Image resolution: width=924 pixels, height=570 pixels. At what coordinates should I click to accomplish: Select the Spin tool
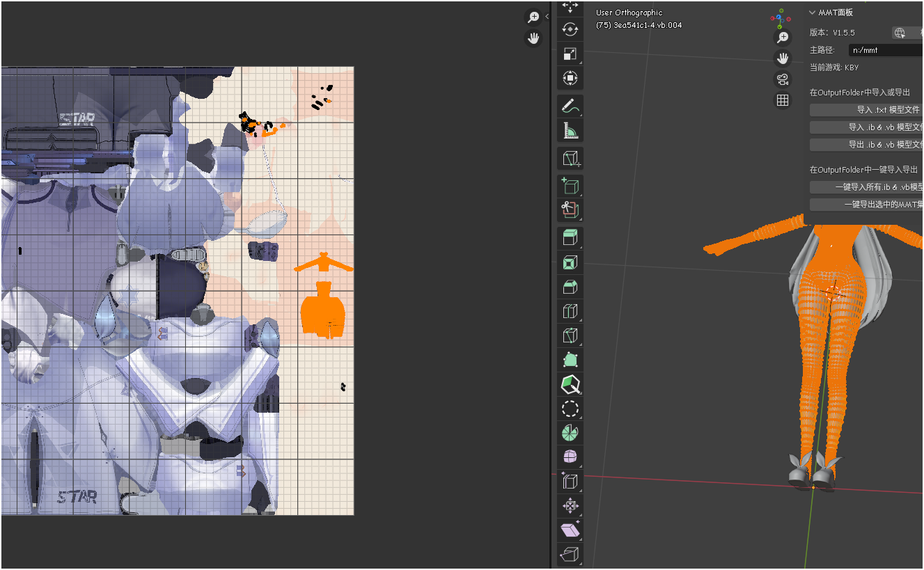pyautogui.click(x=570, y=432)
